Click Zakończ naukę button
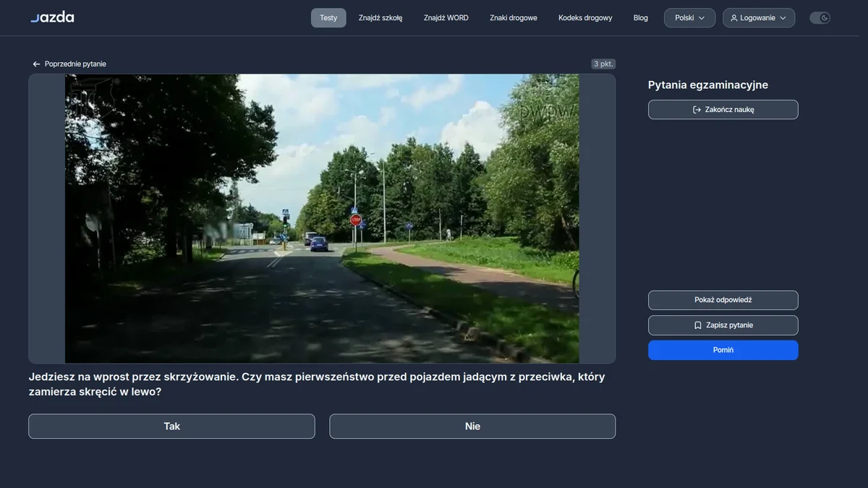The image size is (868, 488). 723,110
